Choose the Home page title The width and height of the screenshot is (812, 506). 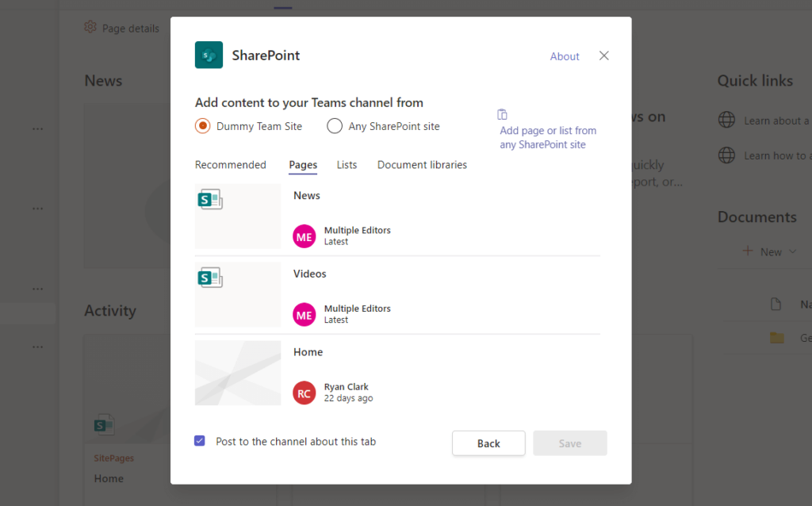tap(308, 351)
